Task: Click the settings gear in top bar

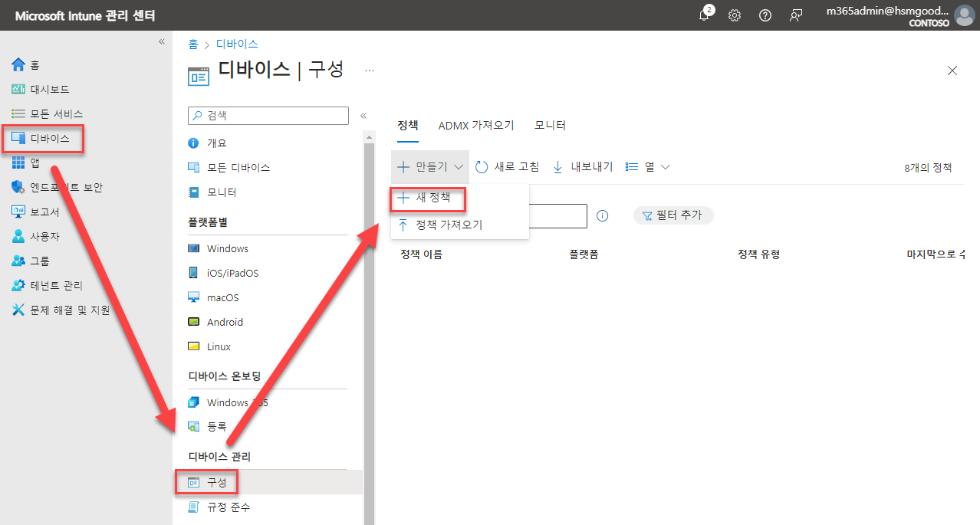Action: [734, 15]
